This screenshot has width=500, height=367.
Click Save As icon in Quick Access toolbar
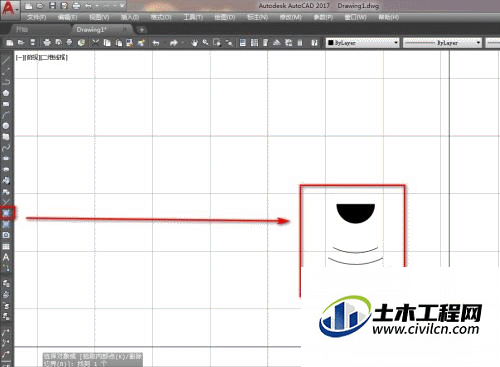(64, 6)
